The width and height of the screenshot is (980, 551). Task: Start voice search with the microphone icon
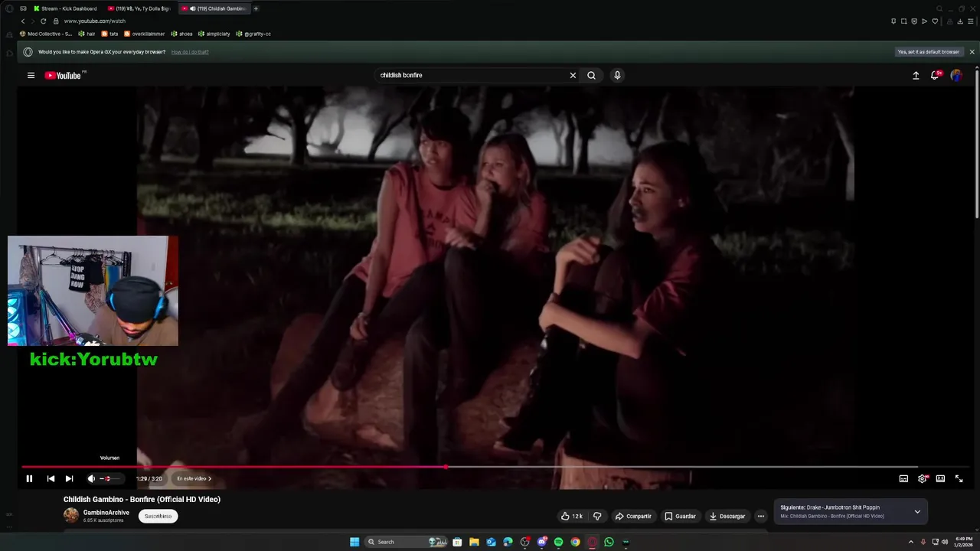(617, 75)
